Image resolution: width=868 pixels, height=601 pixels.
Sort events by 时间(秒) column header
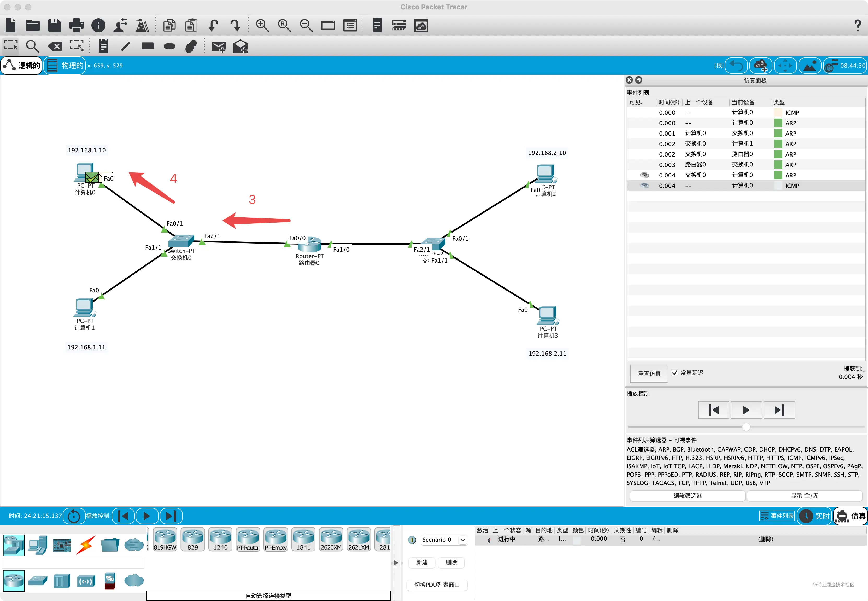(x=669, y=102)
